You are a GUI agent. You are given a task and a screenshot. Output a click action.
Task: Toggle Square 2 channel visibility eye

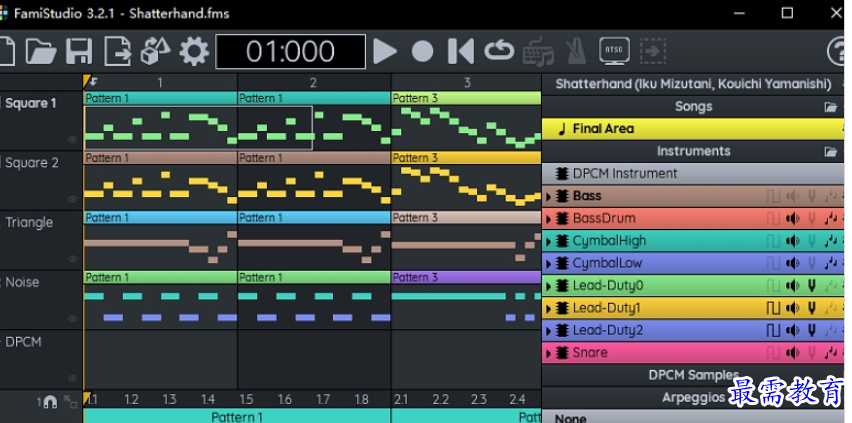tap(73, 200)
